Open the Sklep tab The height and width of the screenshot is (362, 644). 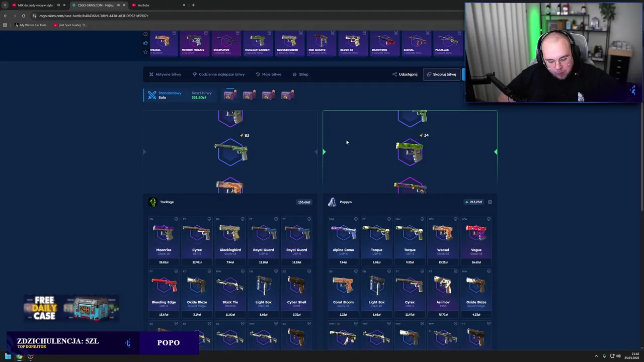(300, 74)
